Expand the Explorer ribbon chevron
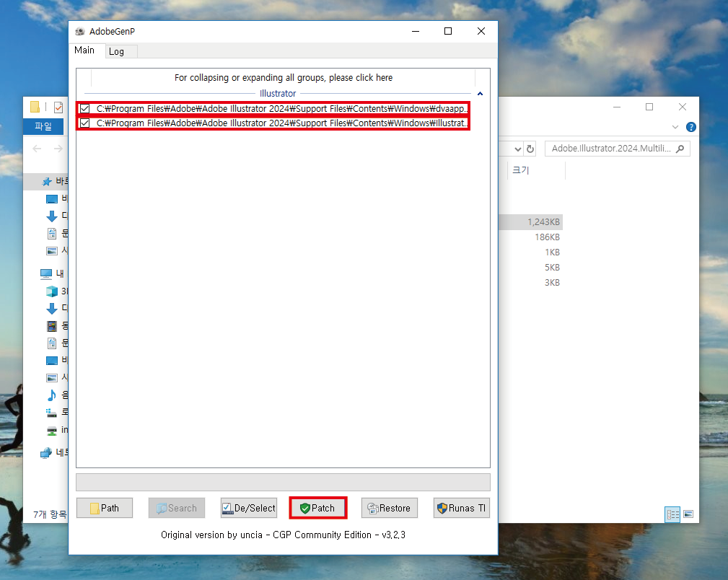The image size is (728, 580). click(x=675, y=127)
